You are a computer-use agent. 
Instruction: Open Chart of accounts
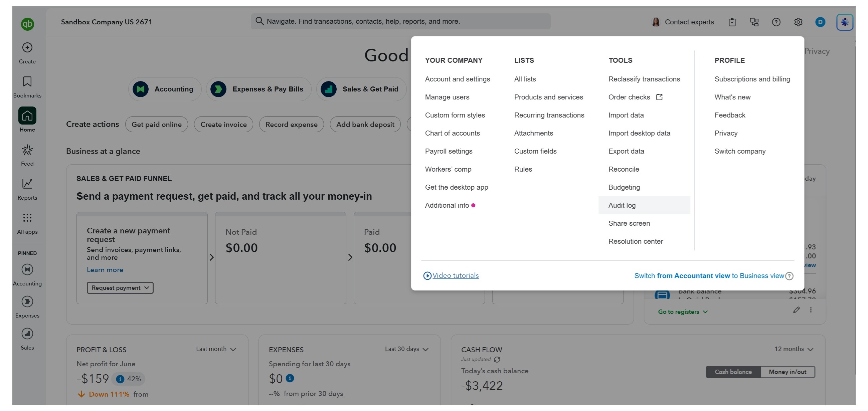452,133
